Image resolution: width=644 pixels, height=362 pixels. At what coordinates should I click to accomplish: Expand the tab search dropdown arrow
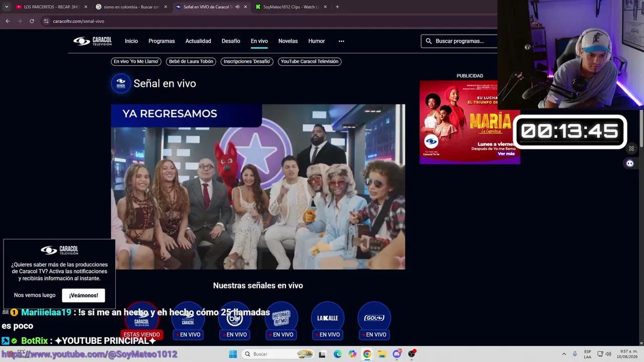point(7,7)
